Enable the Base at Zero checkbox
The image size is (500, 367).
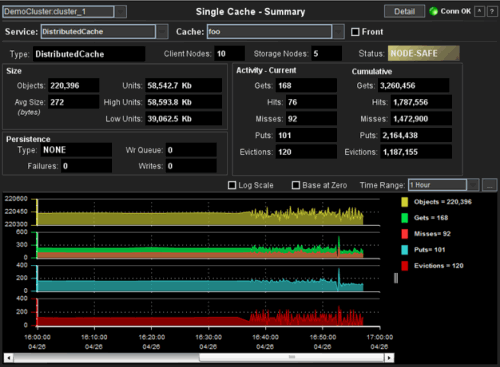[x=296, y=185]
